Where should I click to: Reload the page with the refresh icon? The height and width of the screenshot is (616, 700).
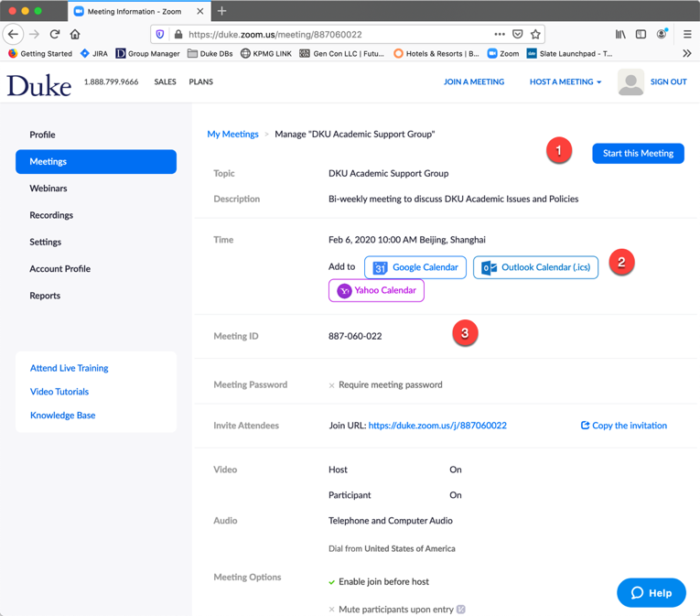coord(55,34)
